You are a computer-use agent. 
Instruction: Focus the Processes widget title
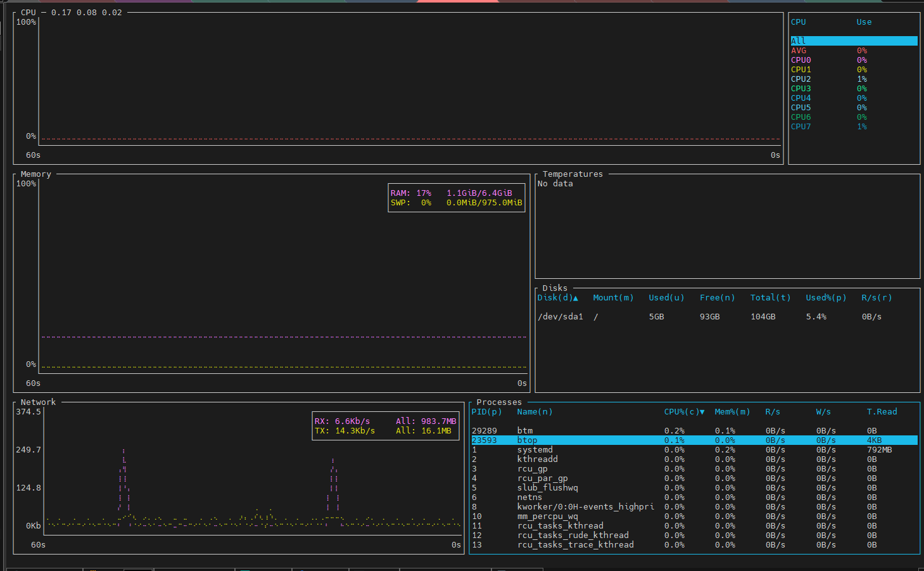pyautogui.click(x=499, y=402)
